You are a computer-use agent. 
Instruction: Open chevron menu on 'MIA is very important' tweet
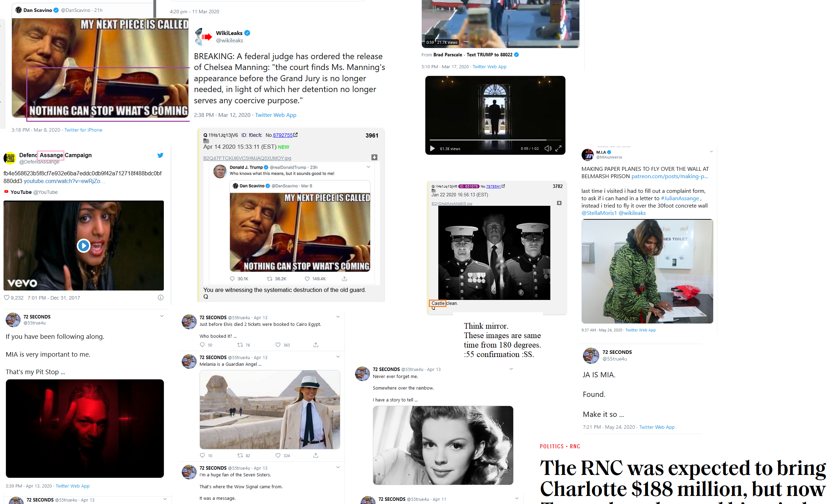tap(162, 316)
